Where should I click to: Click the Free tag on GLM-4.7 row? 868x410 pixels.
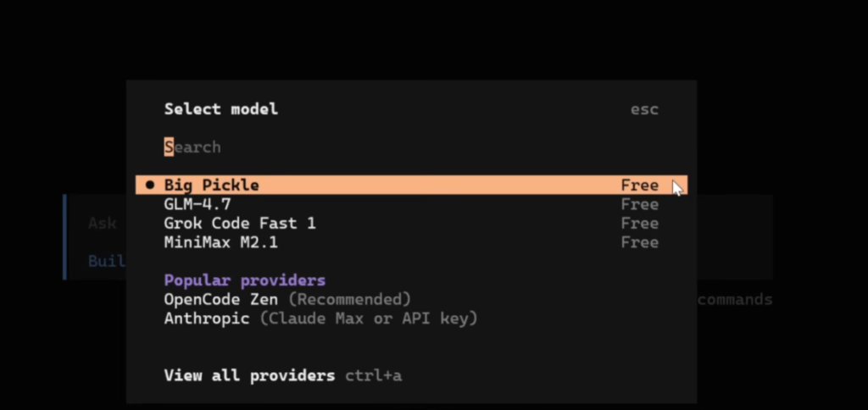[x=639, y=204]
